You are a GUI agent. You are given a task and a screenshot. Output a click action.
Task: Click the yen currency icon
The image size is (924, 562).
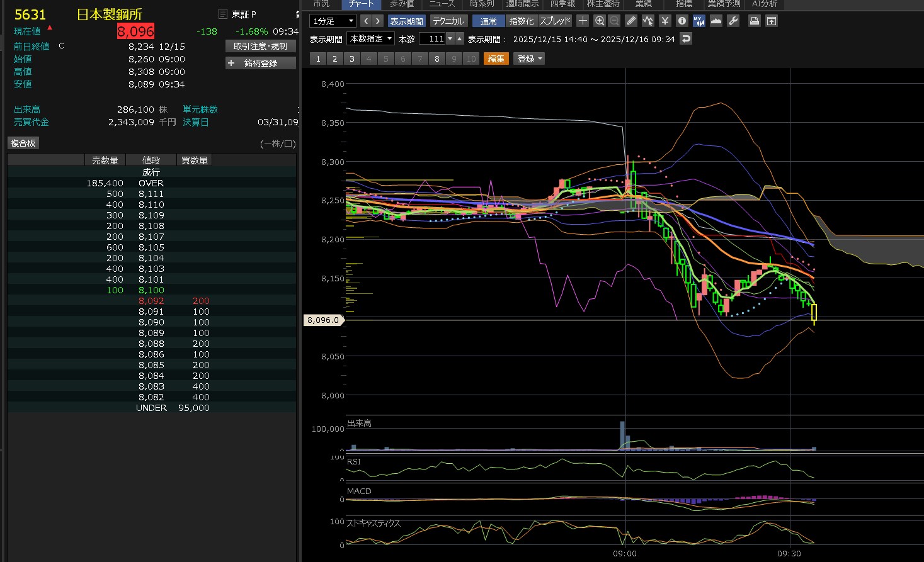[x=665, y=21]
